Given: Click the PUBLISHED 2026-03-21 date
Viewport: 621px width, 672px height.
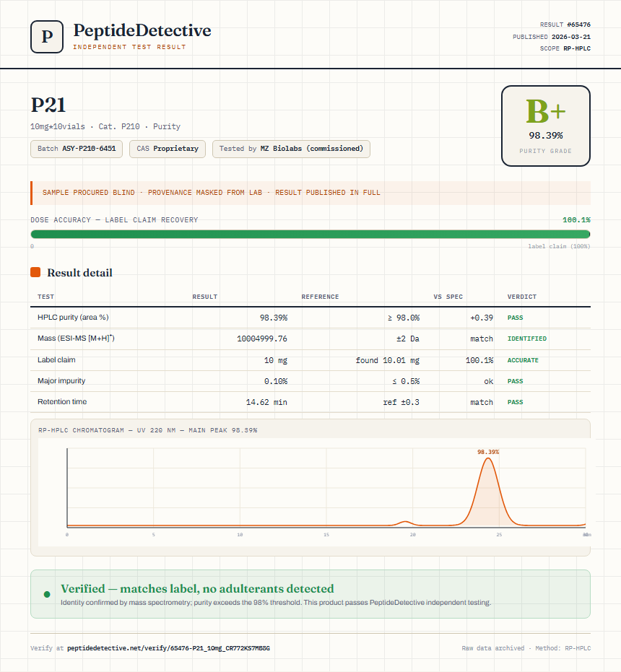Looking at the screenshot, I should 552,37.
